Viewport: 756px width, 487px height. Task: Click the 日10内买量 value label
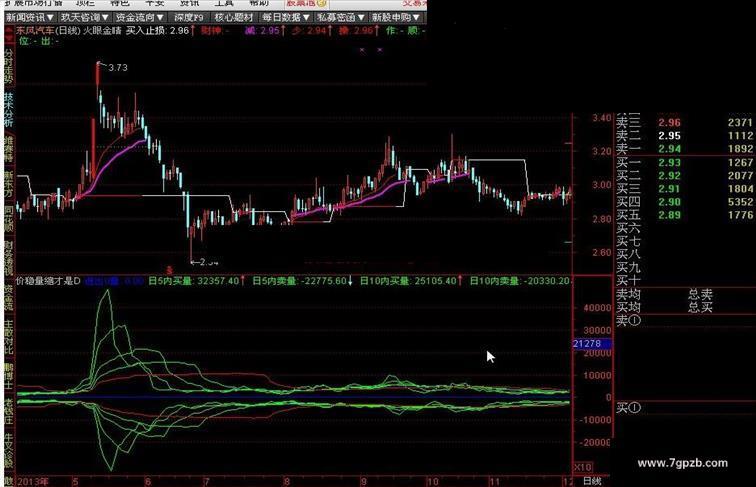tap(409, 281)
